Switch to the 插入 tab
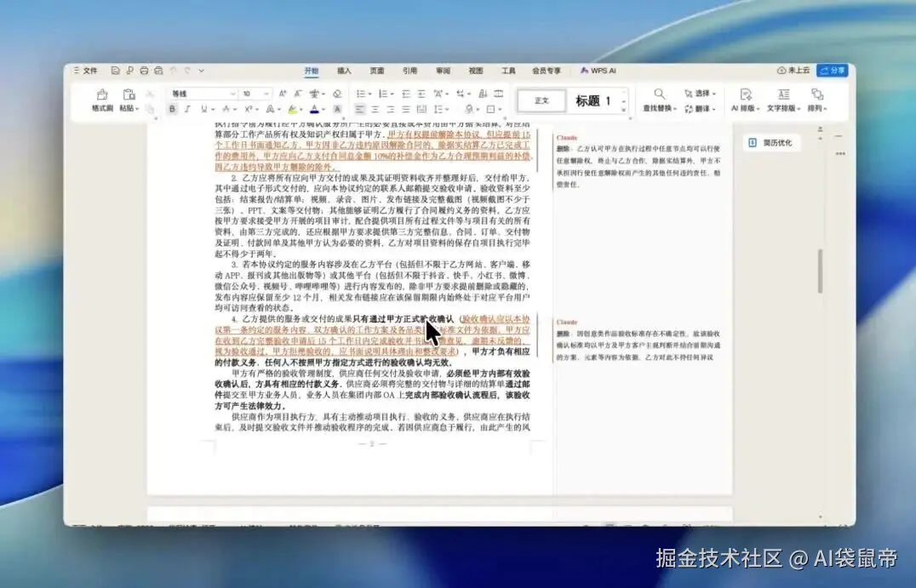Screen dimensions: 916x588 344,71
